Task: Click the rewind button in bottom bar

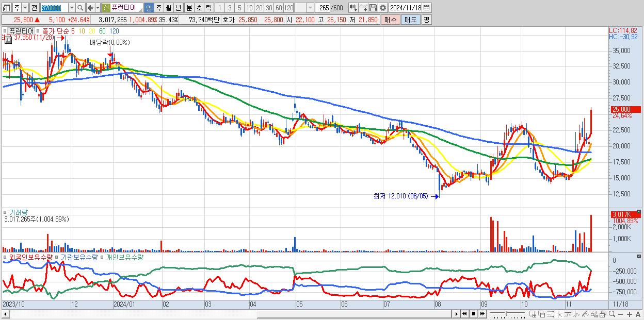Action: coord(464,314)
